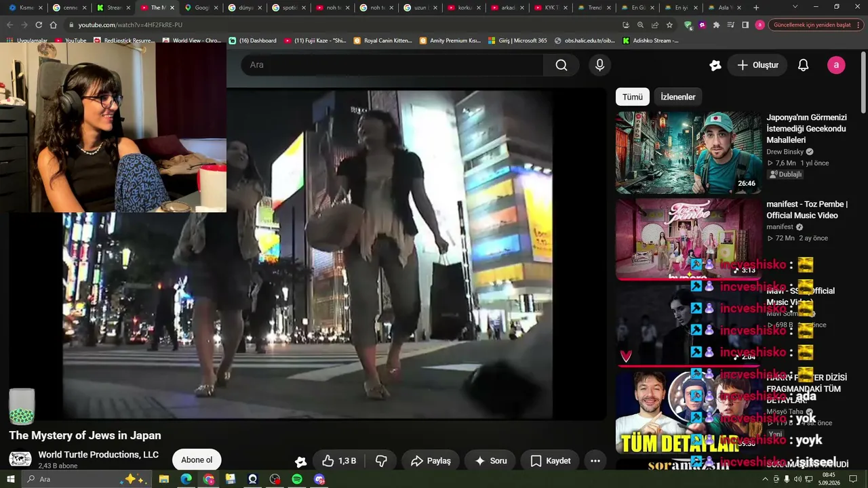Select the Tümü filter chip

coord(633,97)
